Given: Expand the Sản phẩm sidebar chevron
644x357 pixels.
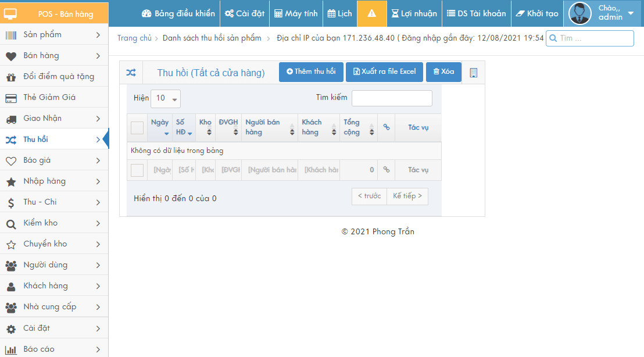Looking at the screenshot, I should 98,35.
